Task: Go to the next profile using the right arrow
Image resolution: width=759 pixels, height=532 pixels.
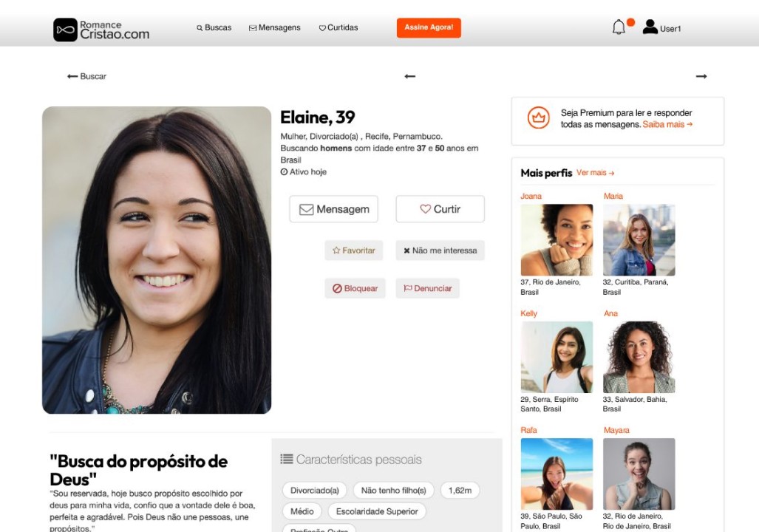Action: point(701,76)
